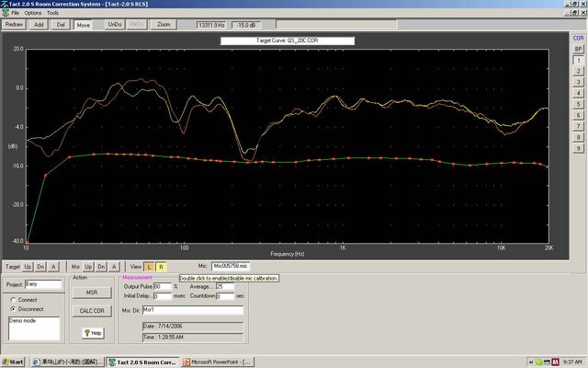Move the Msr curve Dn

[101, 267]
